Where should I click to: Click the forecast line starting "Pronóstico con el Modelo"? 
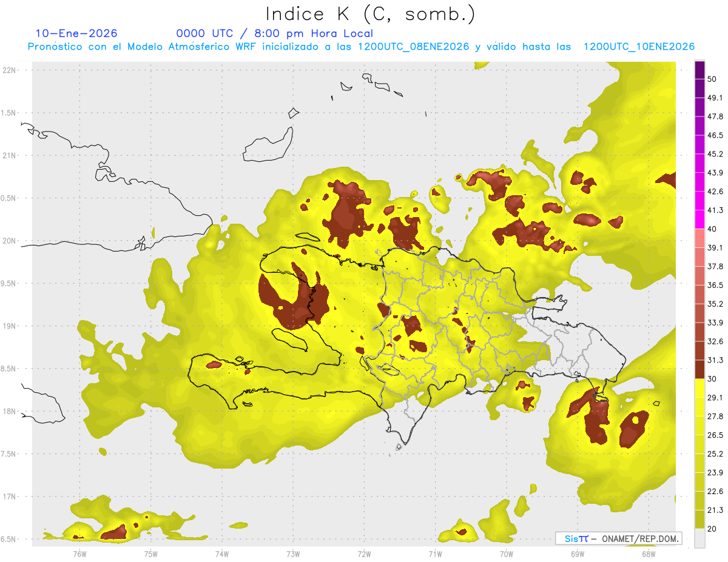pos(361,47)
